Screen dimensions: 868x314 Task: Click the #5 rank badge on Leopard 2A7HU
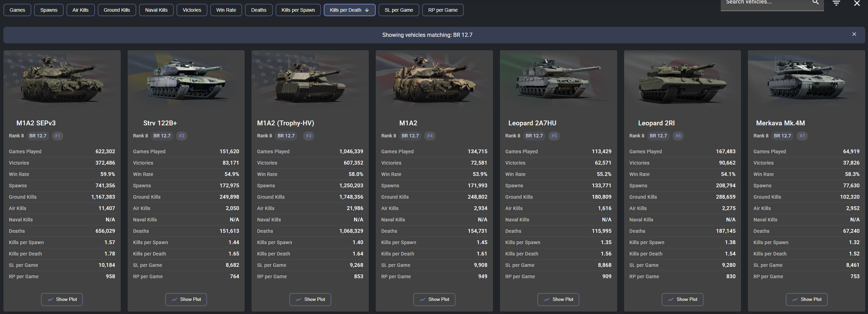point(554,136)
